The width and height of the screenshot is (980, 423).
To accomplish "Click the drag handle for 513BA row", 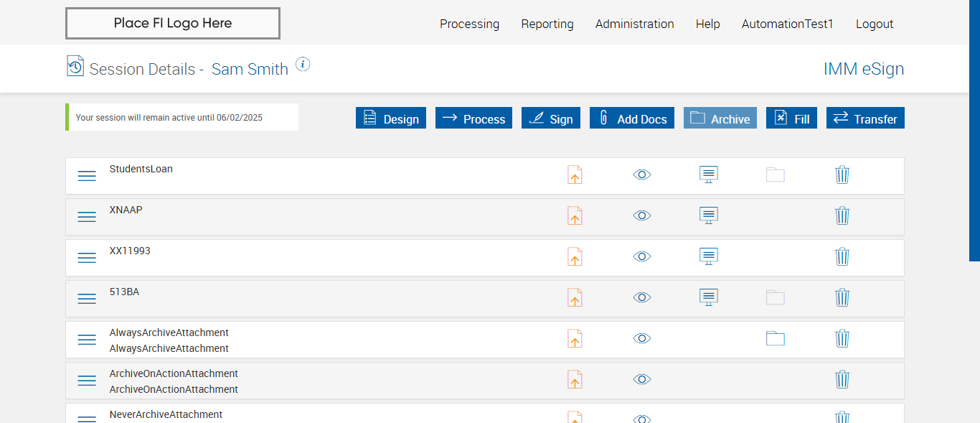I will point(87,299).
